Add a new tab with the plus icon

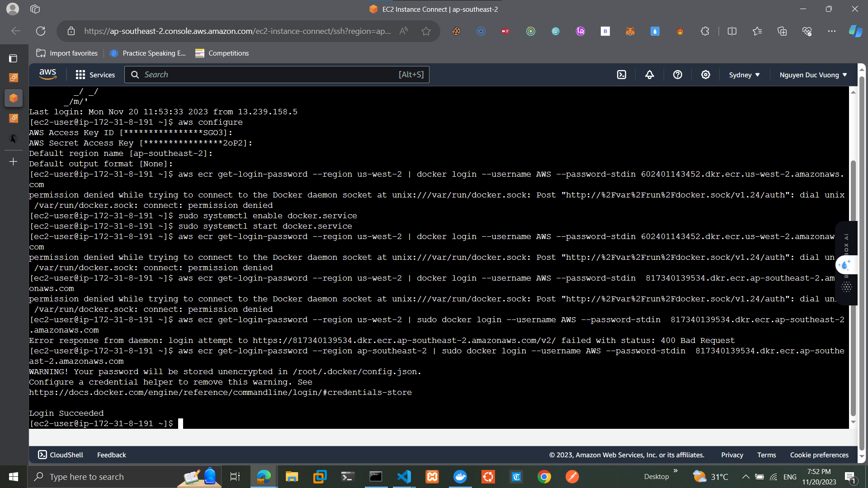[x=14, y=162]
